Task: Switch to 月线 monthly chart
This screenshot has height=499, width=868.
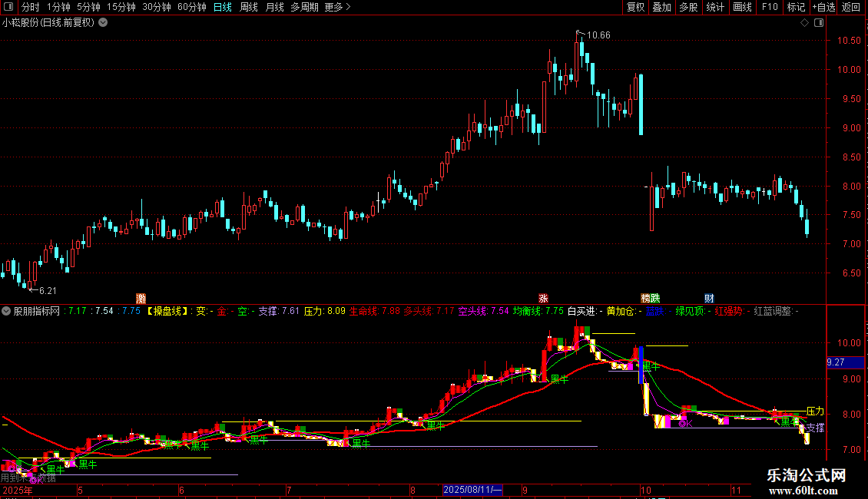Action: [274, 7]
